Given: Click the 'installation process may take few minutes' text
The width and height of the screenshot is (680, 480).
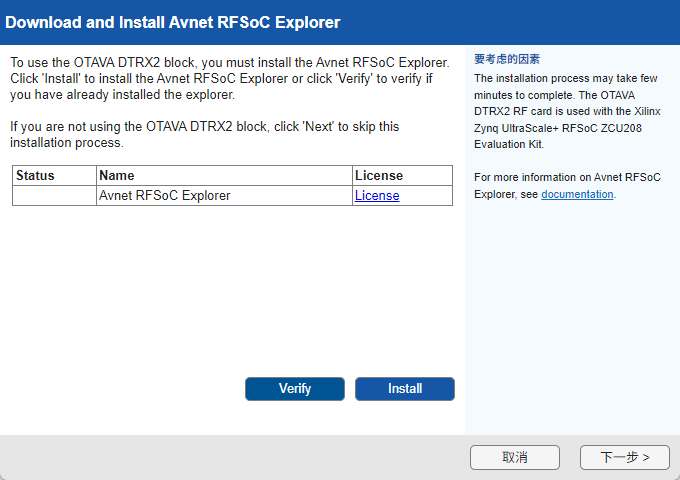Looking at the screenshot, I should point(565,77).
